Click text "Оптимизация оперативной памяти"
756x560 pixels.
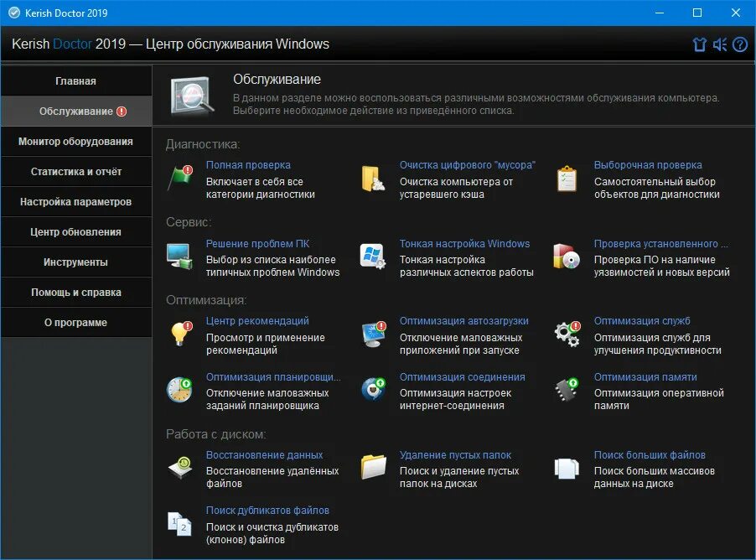click(x=659, y=399)
